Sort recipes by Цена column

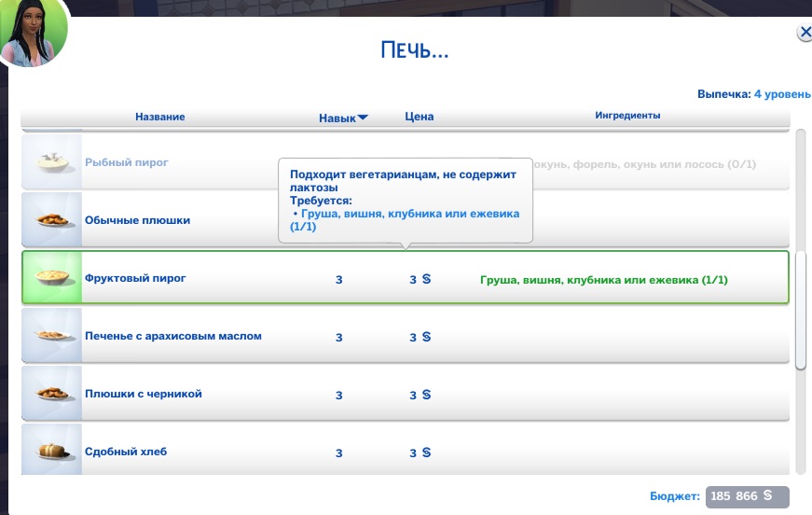coord(419,117)
